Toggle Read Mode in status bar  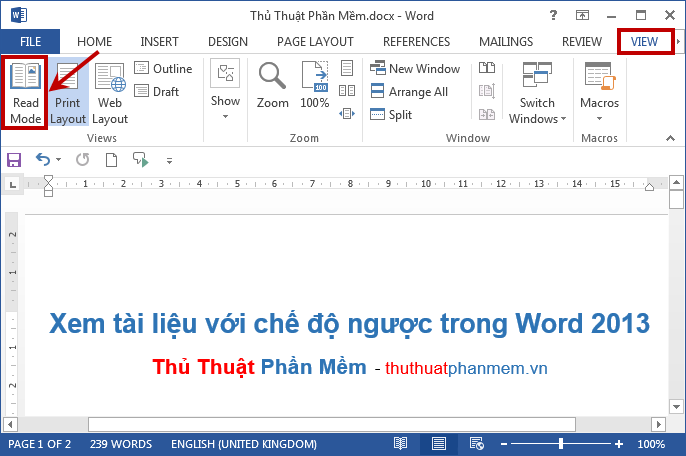400,443
